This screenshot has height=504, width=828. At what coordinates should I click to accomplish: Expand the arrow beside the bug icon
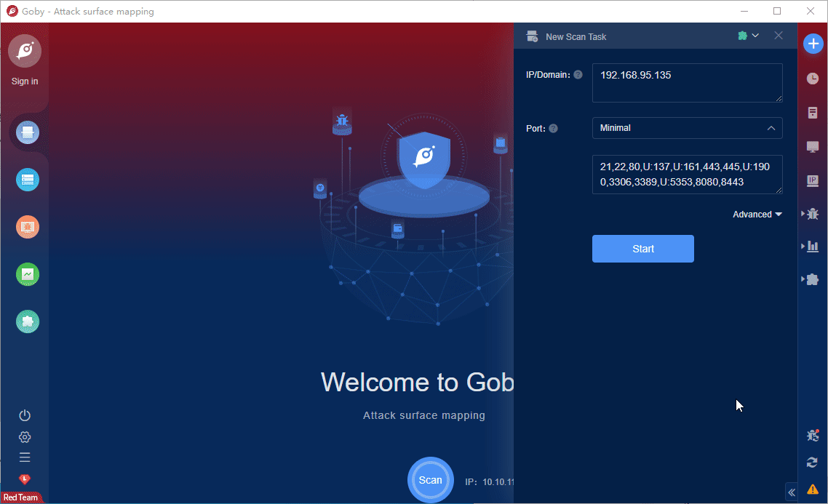click(x=803, y=213)
